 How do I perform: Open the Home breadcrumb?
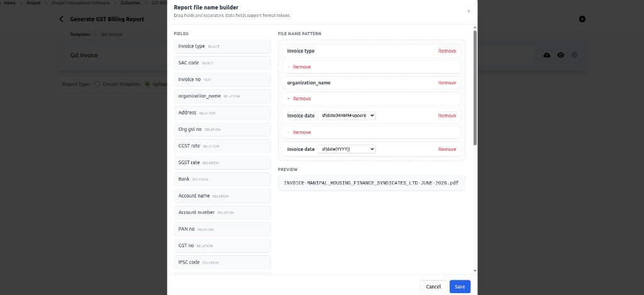pyautogui.click(x=9, y=3)
